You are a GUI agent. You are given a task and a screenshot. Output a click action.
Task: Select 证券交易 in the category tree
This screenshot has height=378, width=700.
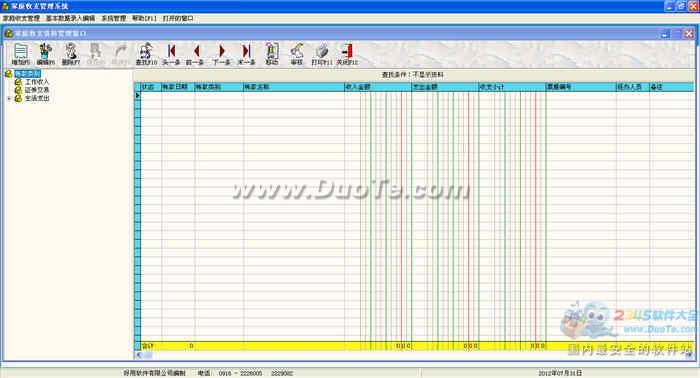tap(37, 90)
